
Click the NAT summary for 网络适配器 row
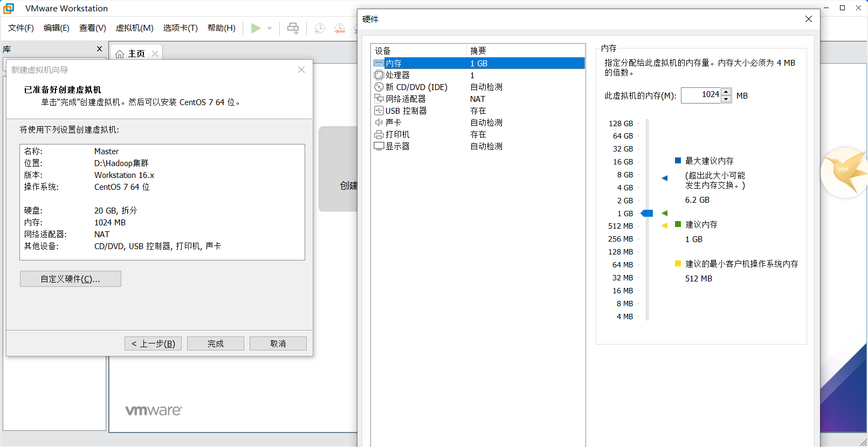pyautogui.click(x=478, y=99)
